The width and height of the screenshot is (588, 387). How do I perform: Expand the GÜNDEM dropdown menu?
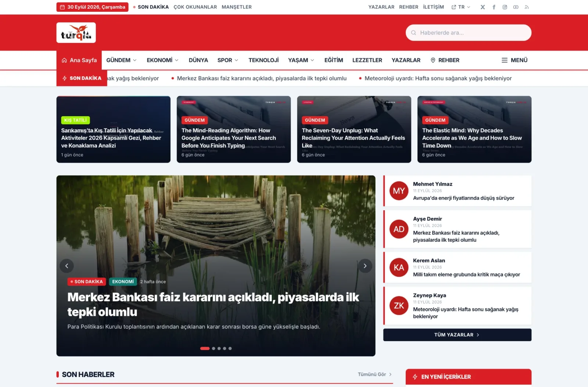pos(121,60)
